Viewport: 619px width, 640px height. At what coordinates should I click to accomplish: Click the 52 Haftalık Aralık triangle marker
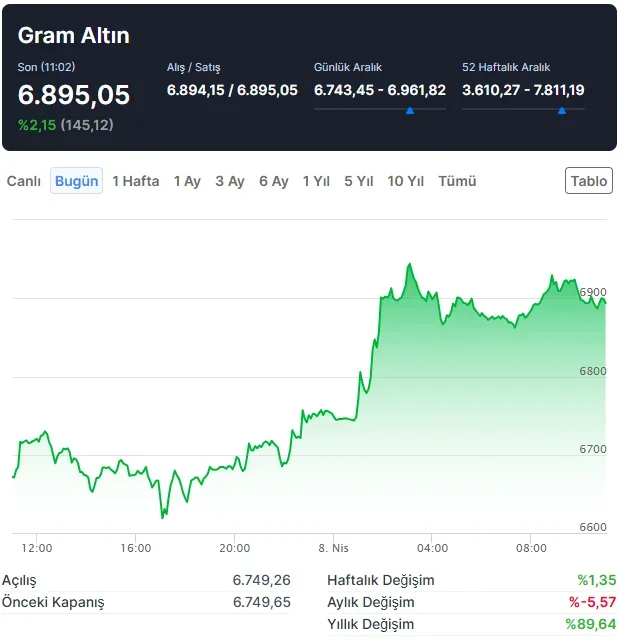pyautogui.click(x=561, y=111)
